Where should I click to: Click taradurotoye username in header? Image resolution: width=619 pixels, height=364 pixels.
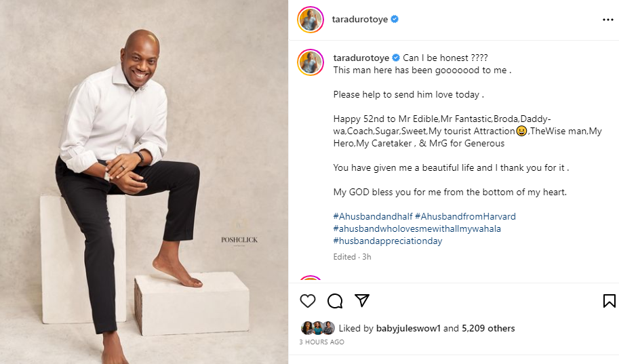[360, 20]
